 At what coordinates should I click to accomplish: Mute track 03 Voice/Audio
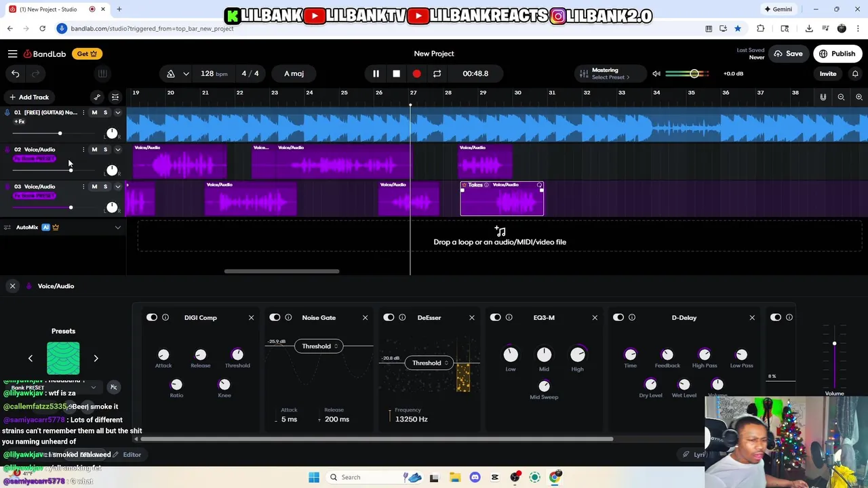(94, 186)
